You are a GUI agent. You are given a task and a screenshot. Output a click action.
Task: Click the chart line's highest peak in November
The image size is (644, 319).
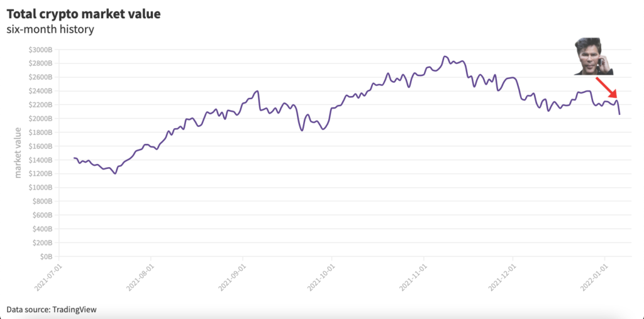[445, 57]
